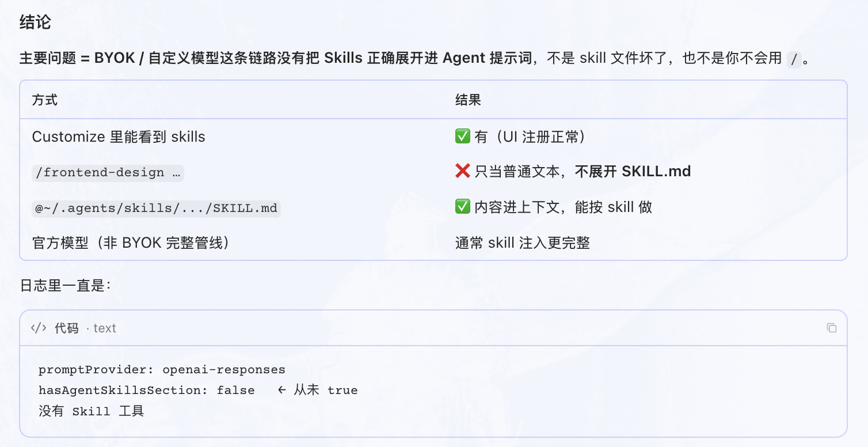This screenshot has height=447, width=868.
Task: Click the Customize 里能看到 skills cell
Action: (x=119, y=137)
